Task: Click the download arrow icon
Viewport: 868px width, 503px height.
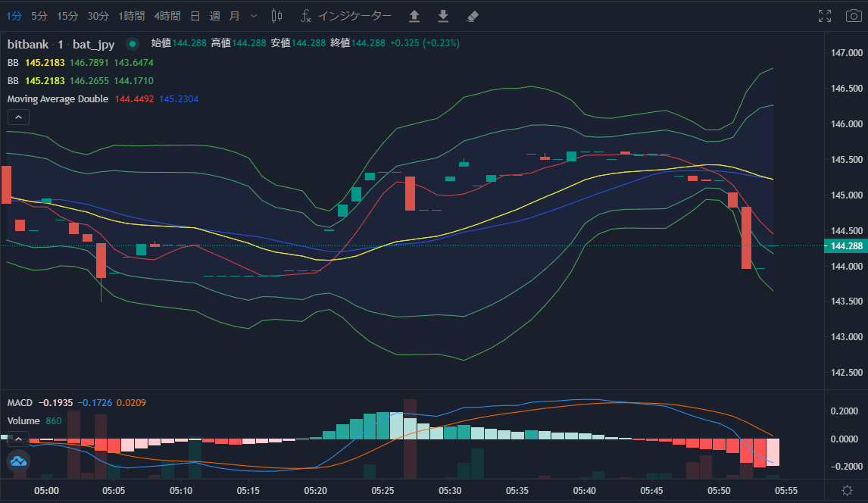Action: tap(443, 16)
